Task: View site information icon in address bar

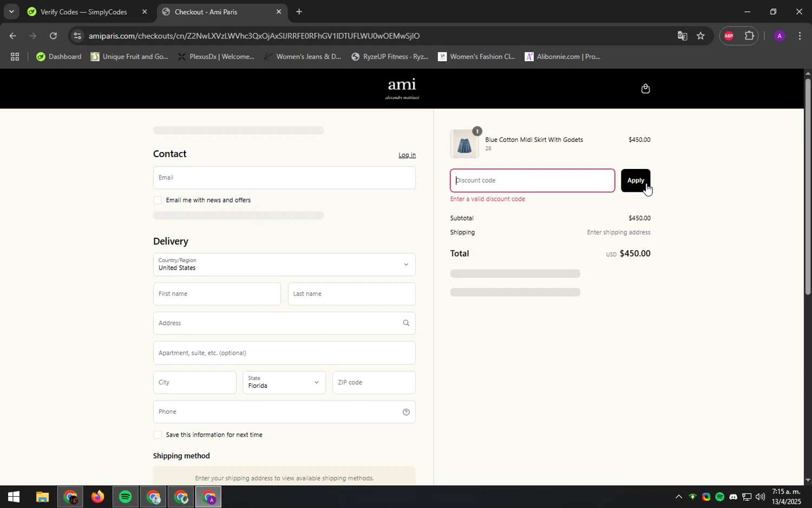Action: coord(77,36)
